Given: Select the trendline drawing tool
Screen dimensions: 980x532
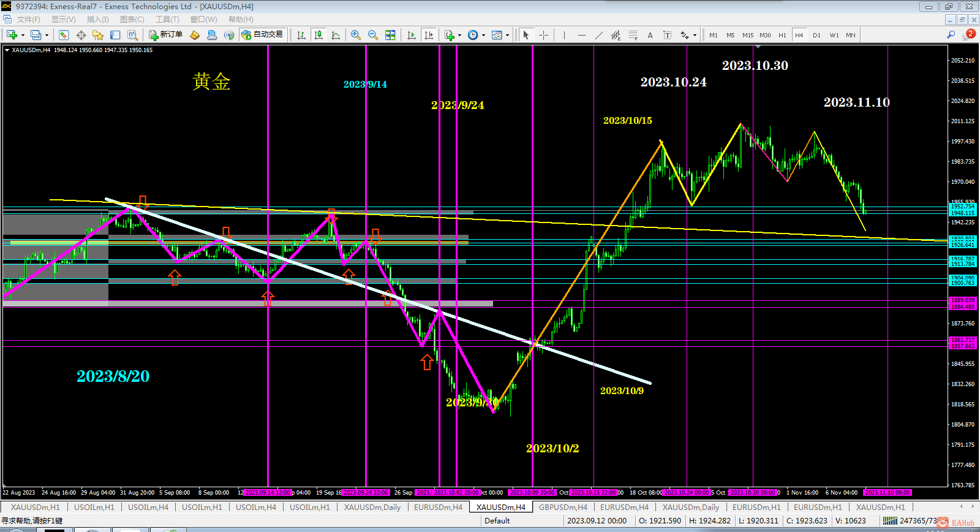Looking at the screenshot, I should 598,35.
